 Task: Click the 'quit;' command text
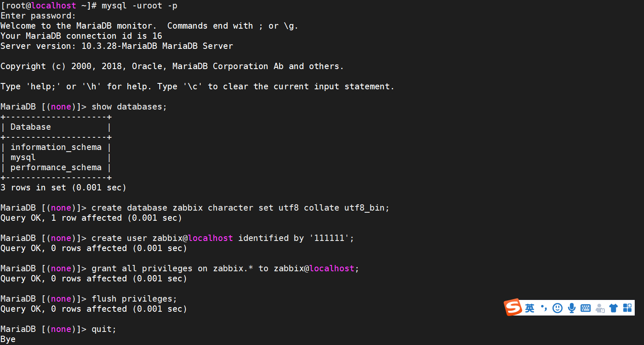pos(104,329)
